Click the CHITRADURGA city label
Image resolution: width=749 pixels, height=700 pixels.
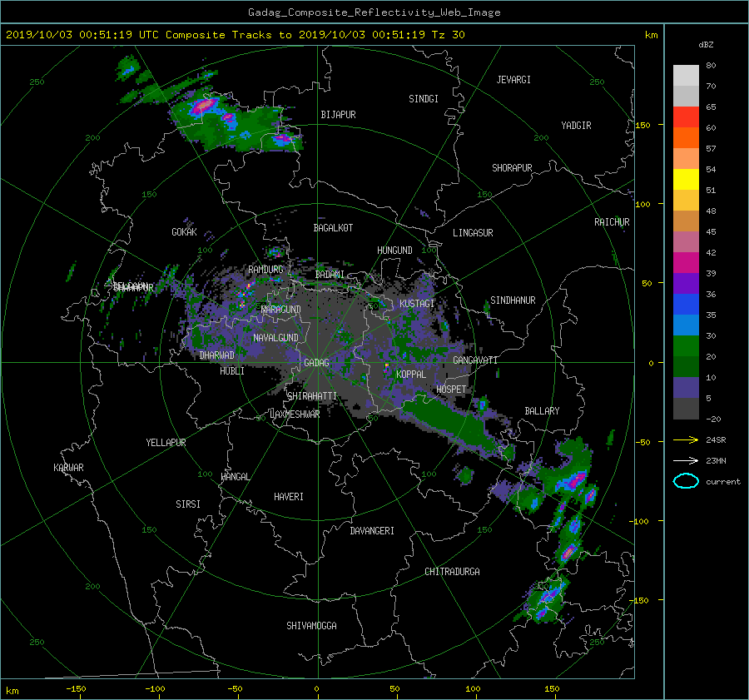(x=452, y=572)
